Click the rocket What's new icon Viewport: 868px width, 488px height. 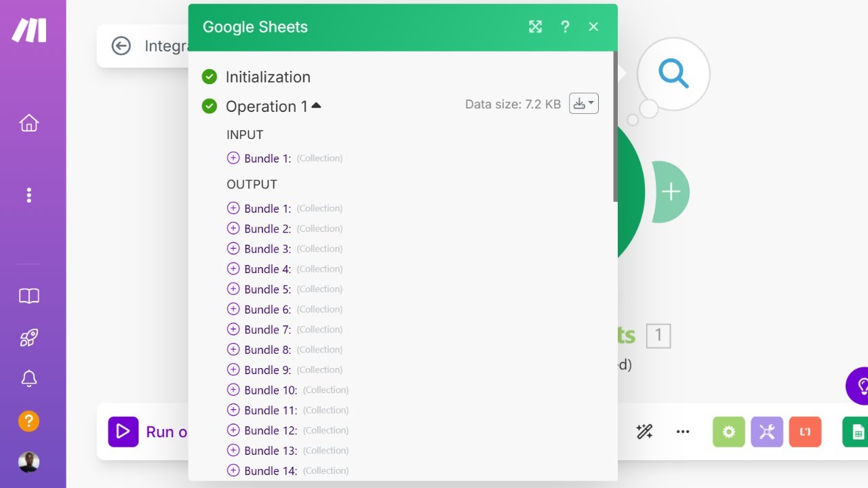tap(28, 338)
